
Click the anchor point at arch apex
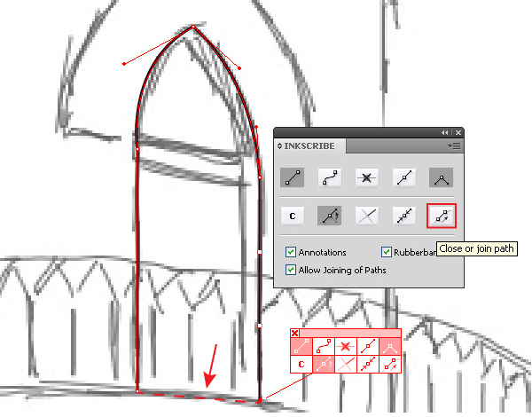pos(193,27)
